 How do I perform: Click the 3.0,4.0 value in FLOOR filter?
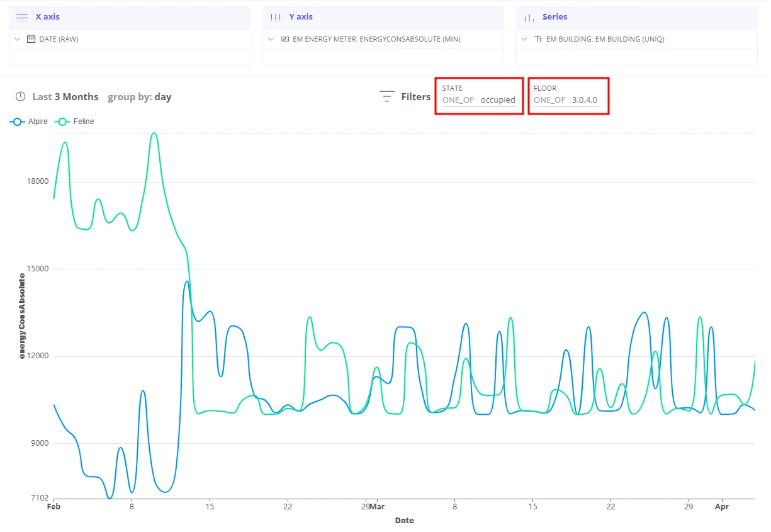click(x=585, y=100)
